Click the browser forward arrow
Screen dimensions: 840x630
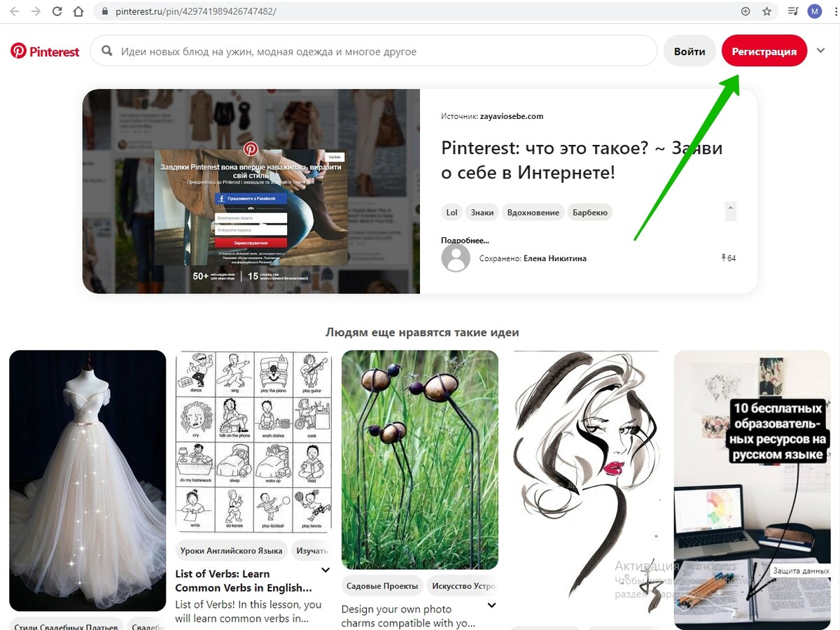coord(36,11)
